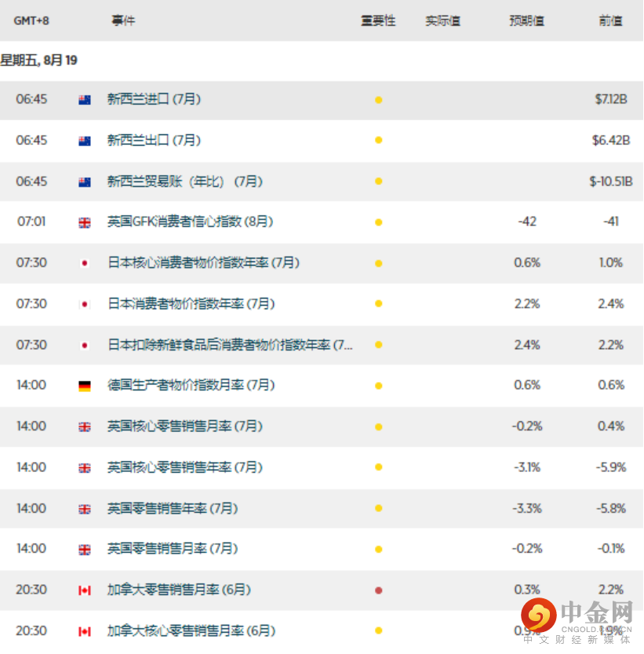Click the New Zealand flag beside 新西兰贸易账
Screen dimensions: 644x654
[x=85, y=182]
